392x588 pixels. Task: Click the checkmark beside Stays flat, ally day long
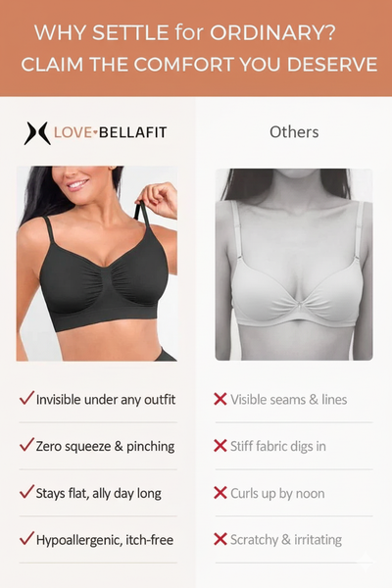[x=26, y=492]
